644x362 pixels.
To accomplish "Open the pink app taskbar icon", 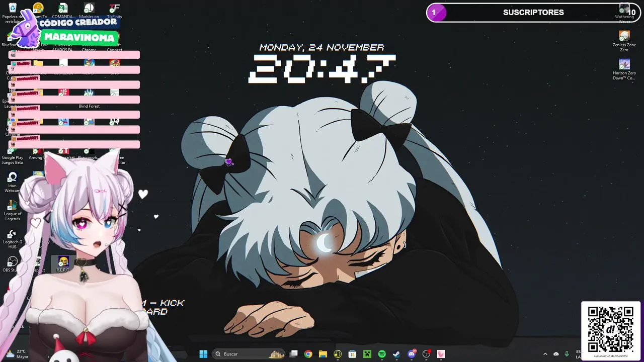I will (x=441, y=354).
